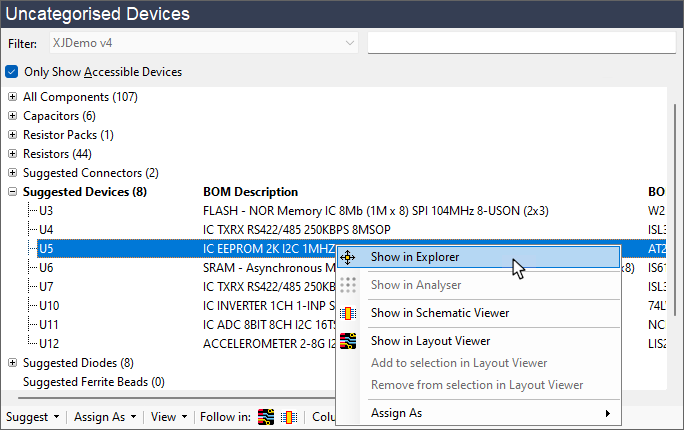The height and width of the screenshot is (430, 684).
Task: Expand the Resistor Packs group
Action: point(12,135)
